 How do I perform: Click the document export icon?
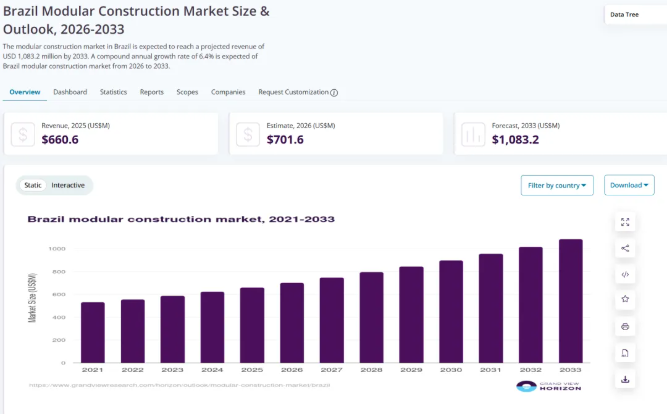point(625,353)
